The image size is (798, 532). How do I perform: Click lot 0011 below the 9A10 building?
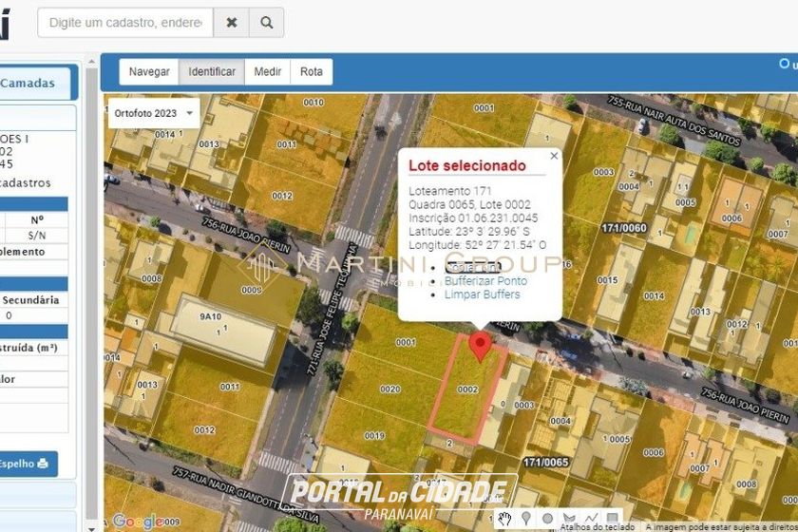(230, 387)
